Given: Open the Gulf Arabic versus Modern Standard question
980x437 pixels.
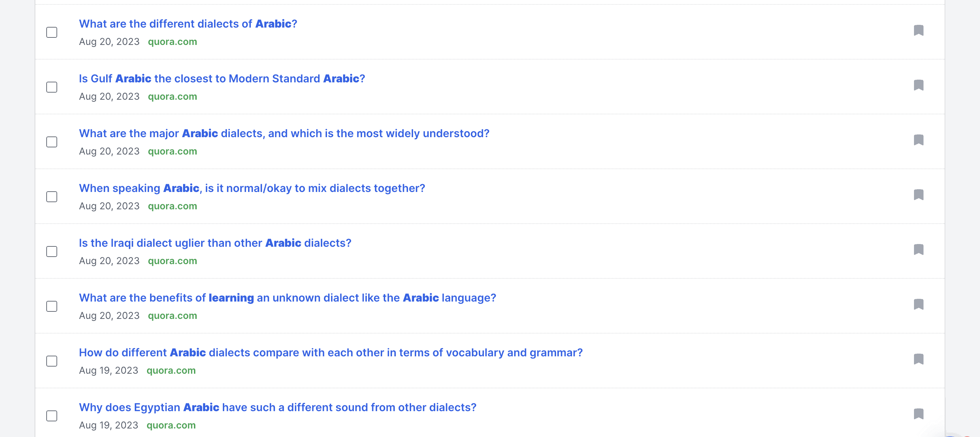Looking at the screenshot, I should click(x=222, y=78).
